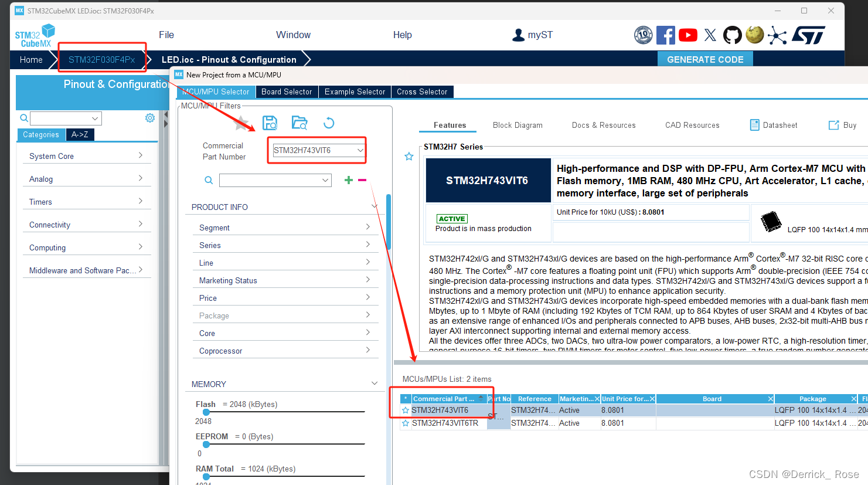
Task: Open the YouTube icon in header
Action: 688,35
